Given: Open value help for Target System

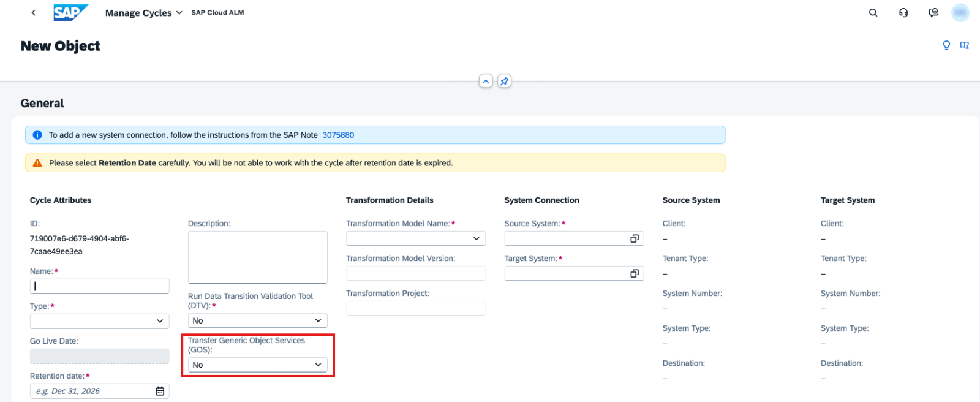Looking at the screenshot, I should (x=635, y=273).
